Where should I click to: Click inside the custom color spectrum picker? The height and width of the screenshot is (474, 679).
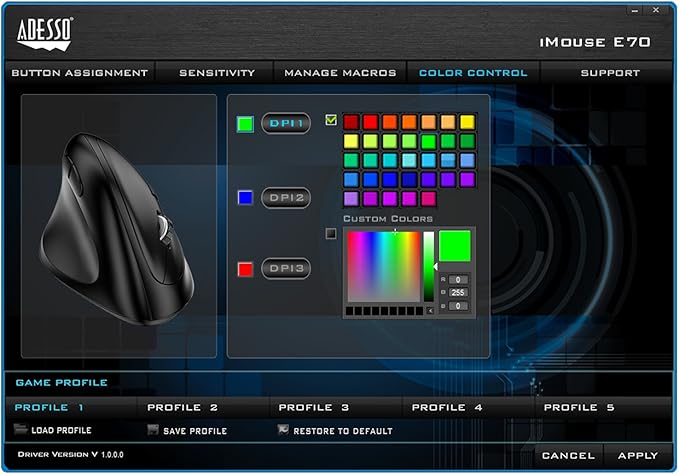tap(384, 266)
